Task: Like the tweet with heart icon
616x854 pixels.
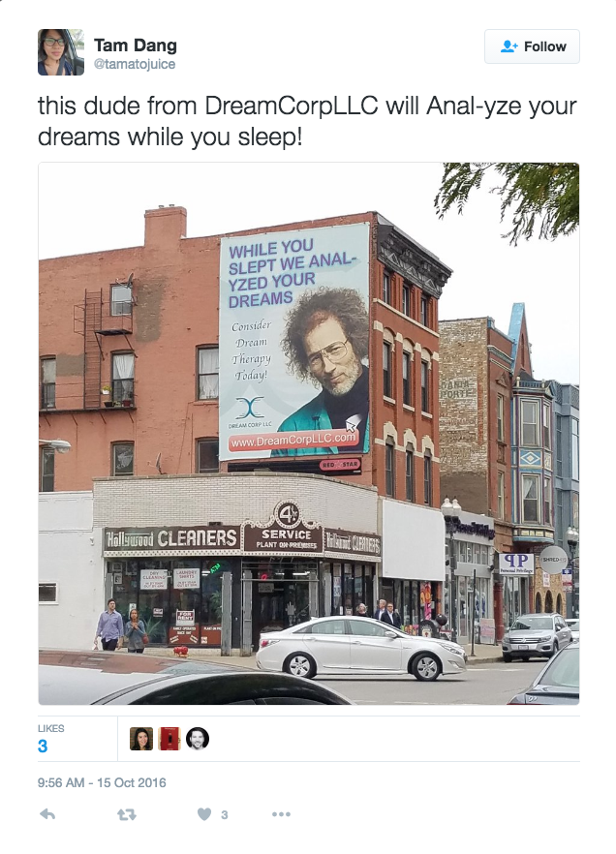Action: coord(204,814)
